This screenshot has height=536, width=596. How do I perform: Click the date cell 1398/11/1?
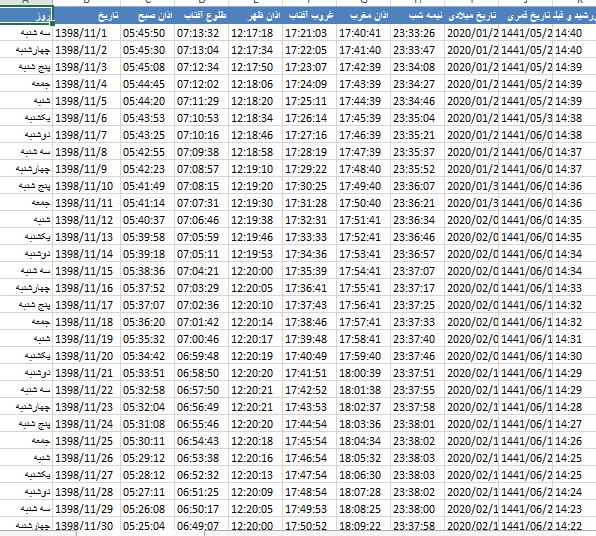(87, 33)
